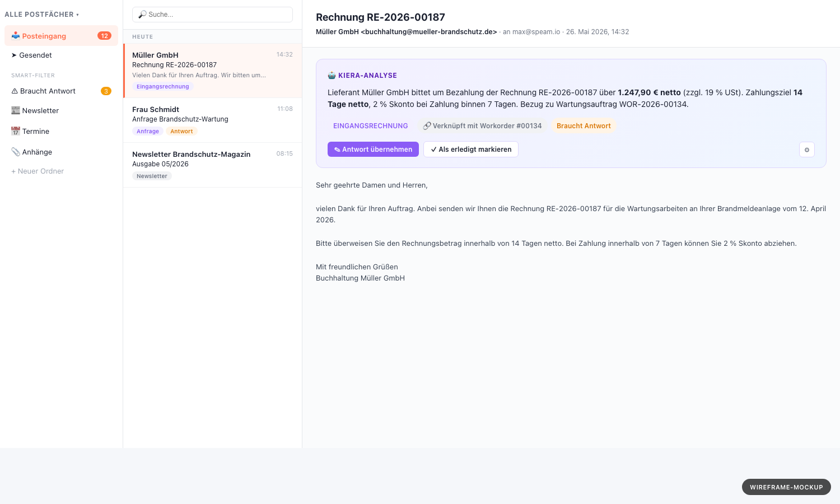The width and height of the screenshot is (840, 504).
Task: Mark the email as erledigt
Action: [471, 150]
